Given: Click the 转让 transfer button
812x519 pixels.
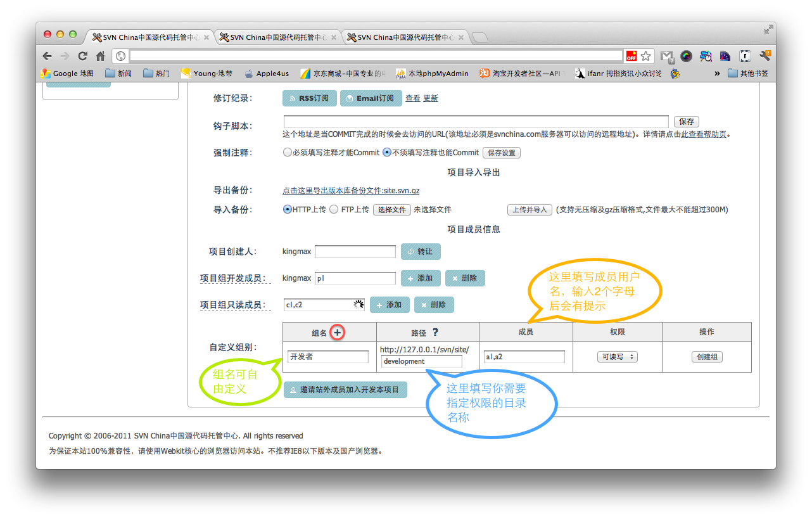Looking at the screenshot, I should 421,252.
